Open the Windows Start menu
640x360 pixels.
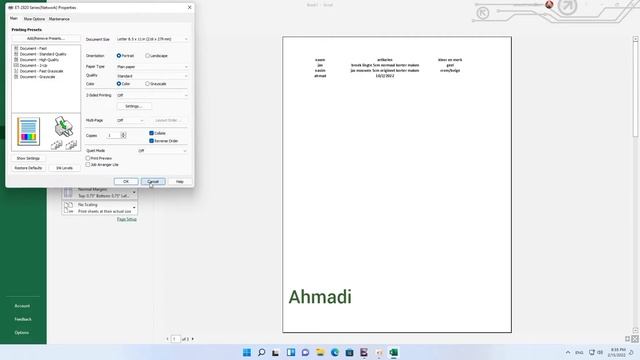coord(247,352)
